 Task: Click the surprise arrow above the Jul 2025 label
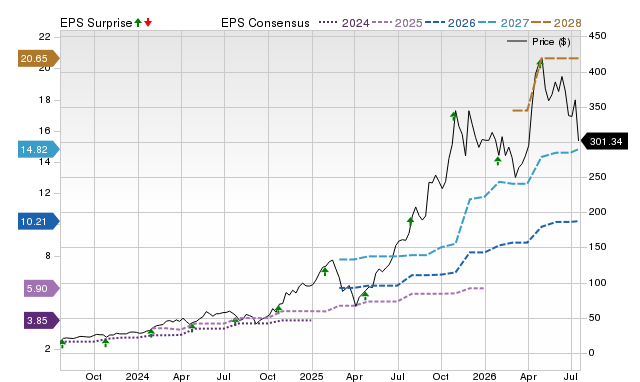[x=410, y=222]
